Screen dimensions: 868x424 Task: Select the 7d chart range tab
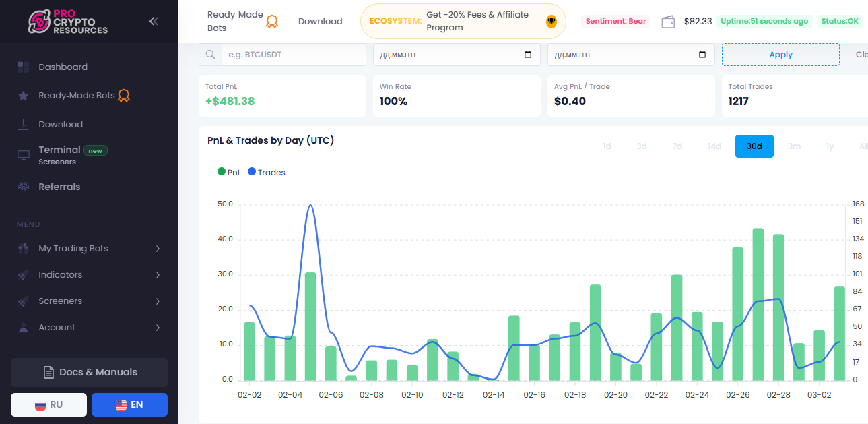tap(677, 146)
